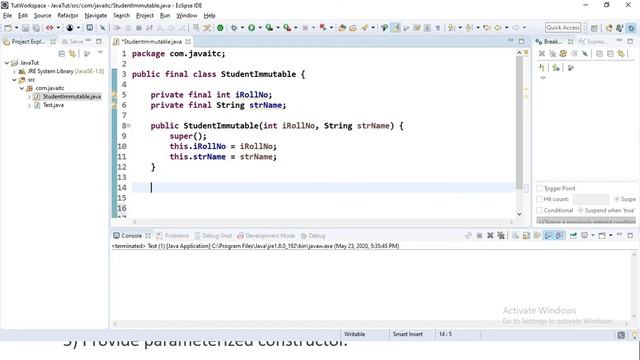Click Remove Selected Breakpoints icon

[x=542, y=53]
